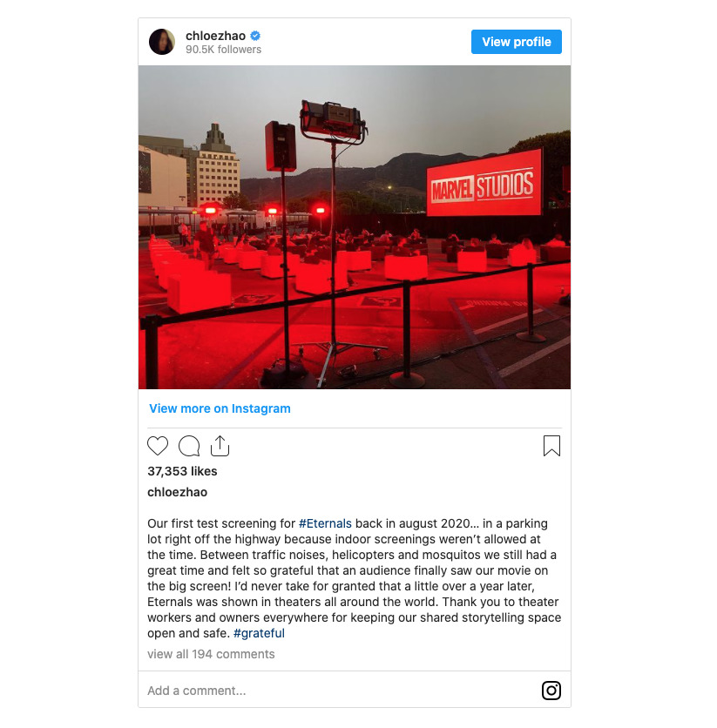Image resolution: width=717 pixels, height=728 pixels.
Task: Click the blue verified badge next to chloezhao
Action: 255,36
